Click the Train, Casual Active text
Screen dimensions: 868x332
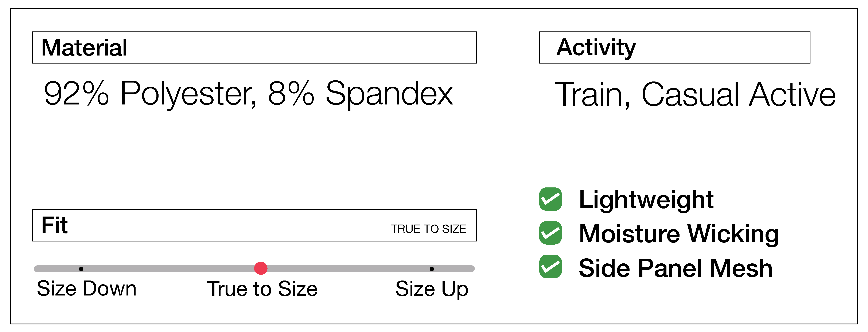(695, 95)
